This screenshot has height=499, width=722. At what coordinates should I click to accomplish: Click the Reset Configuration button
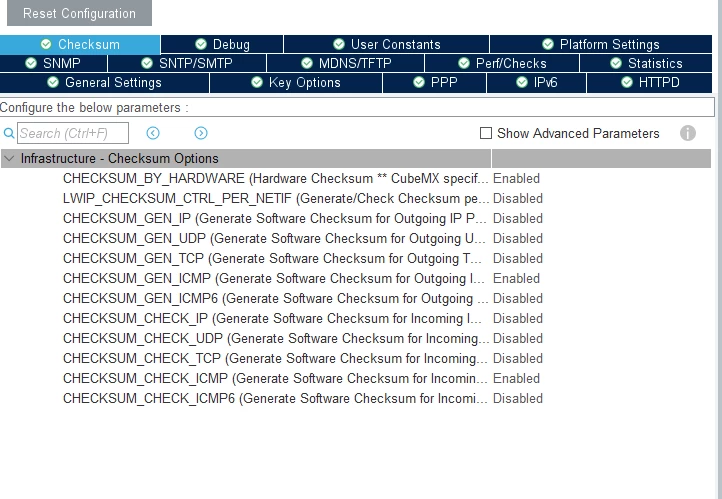click(x=79, y=13)
